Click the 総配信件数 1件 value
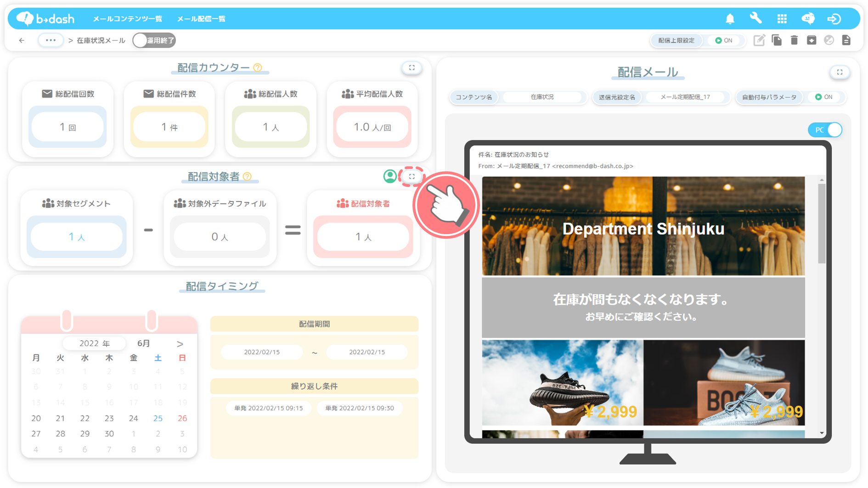This screenshot has width=868, height=488. coord(169,127)
